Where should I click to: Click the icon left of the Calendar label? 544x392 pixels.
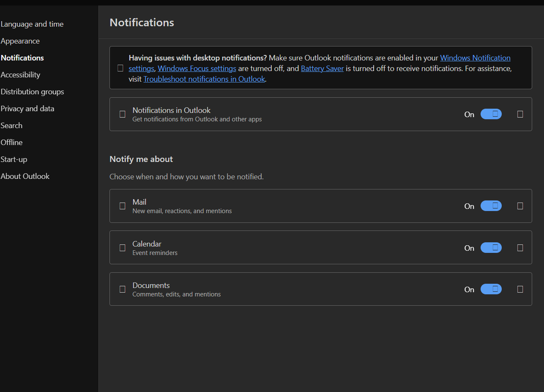pyautogui.click(x=123, y=248)
